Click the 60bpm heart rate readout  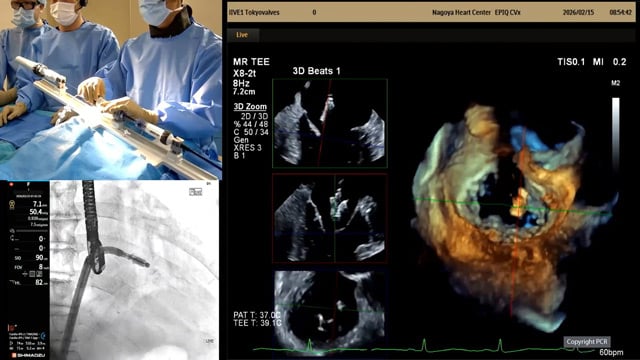point(611,352)
